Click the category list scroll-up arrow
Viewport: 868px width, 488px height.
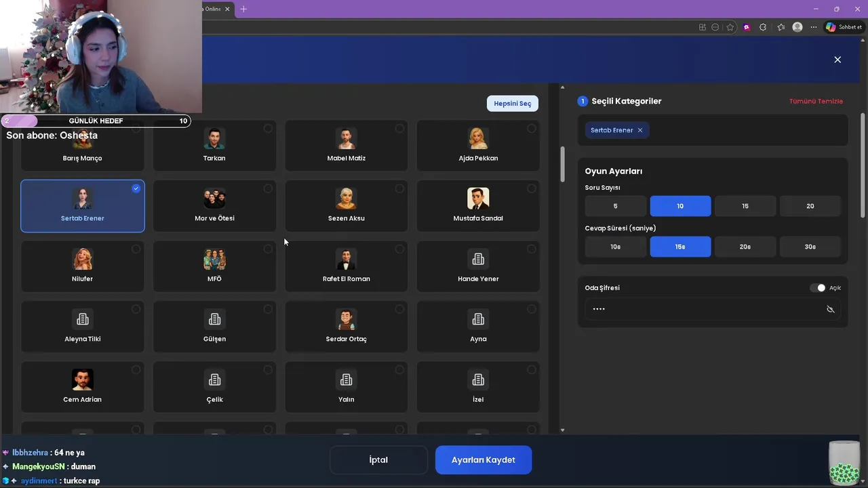tap(562, 87)
